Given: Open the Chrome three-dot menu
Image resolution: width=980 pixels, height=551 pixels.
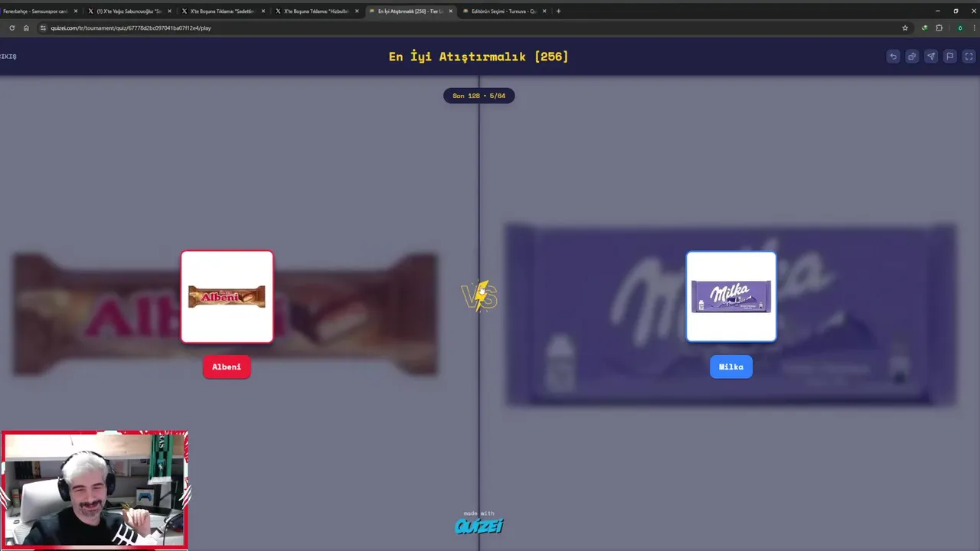Looking at the screenshot, I should tap(973, 28).
